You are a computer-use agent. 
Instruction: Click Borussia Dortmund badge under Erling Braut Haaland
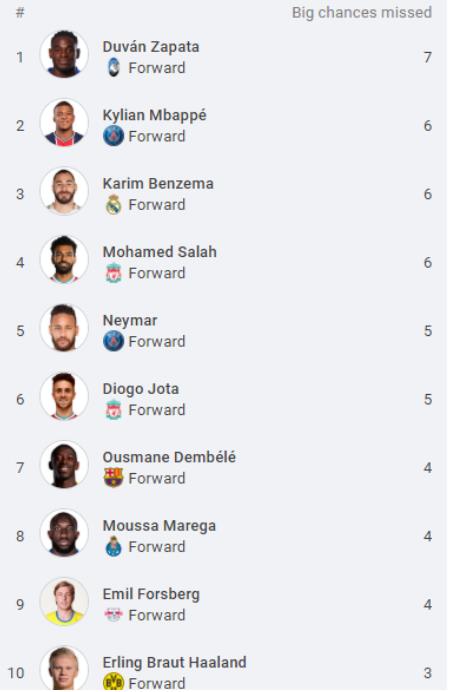pos(113,682)
